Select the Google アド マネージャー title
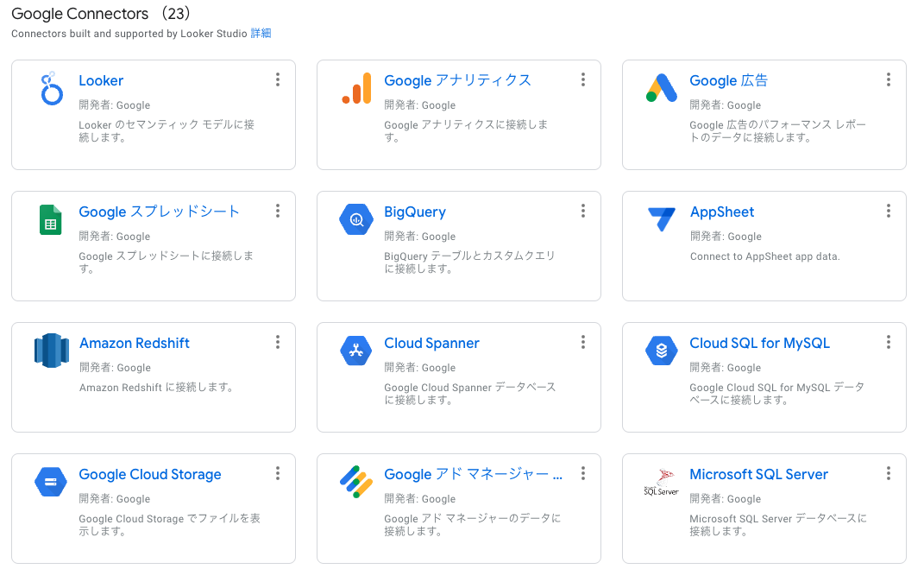Viewport: 924px width, 569px height. click(473, 475)
